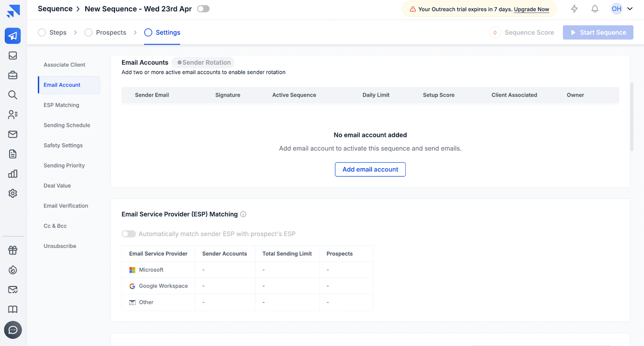Screen dimensions: 644x346
Task: Open the chat support bubble icon
Action: pyautogui.click(x=13, y=330)
